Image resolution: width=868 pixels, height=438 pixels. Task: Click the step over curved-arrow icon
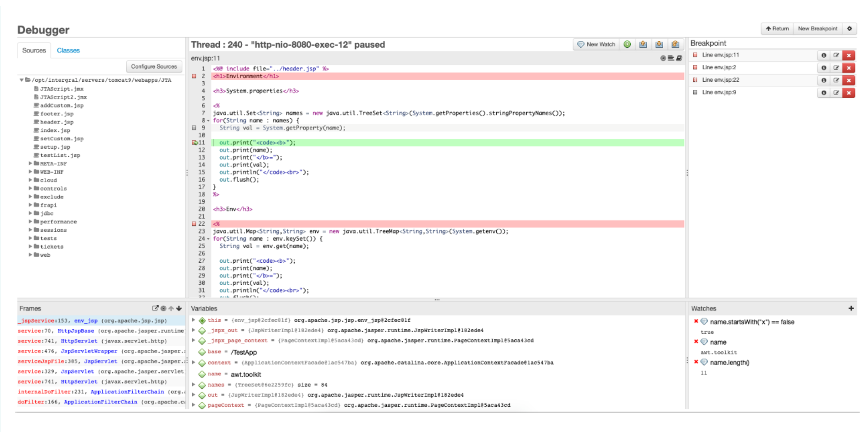(x=675, y=44)
